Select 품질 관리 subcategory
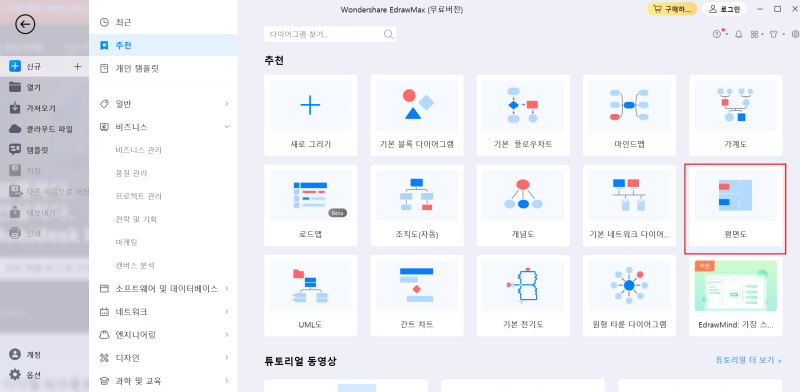Image resolution: width=800 pixels, height=392 pixels. coord(132,173)
